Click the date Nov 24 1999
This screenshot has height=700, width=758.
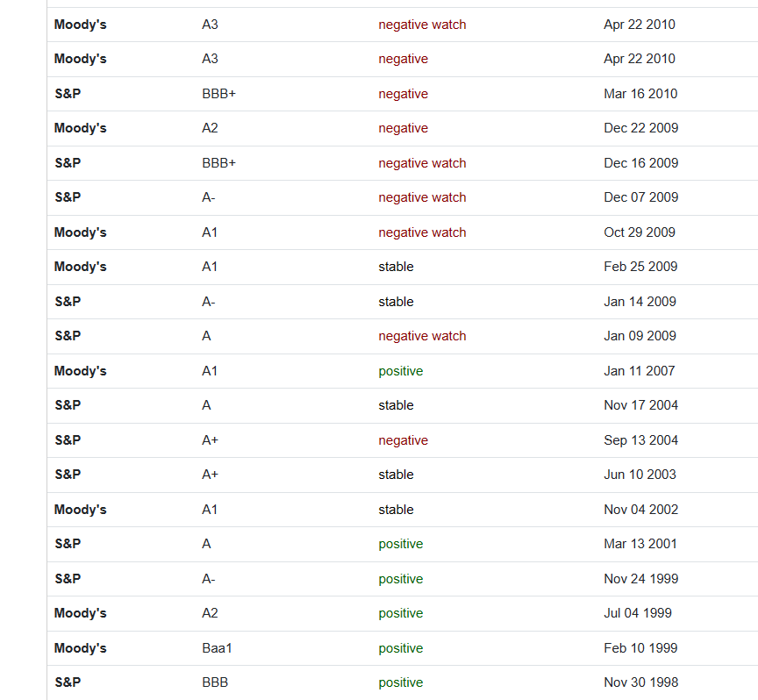pyautogui.click(x=640, y=579)
